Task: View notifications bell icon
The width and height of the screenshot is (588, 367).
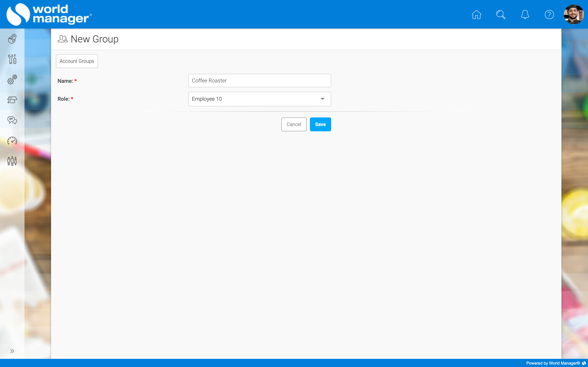Action: tap(525, 14)
